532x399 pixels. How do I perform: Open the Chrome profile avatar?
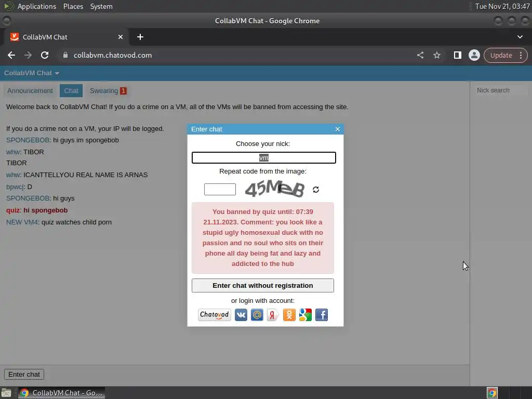tap(474, 55)
